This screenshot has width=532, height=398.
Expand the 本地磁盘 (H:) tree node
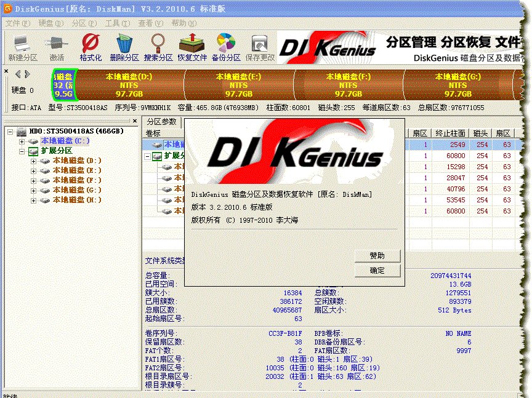pos(33,201)
